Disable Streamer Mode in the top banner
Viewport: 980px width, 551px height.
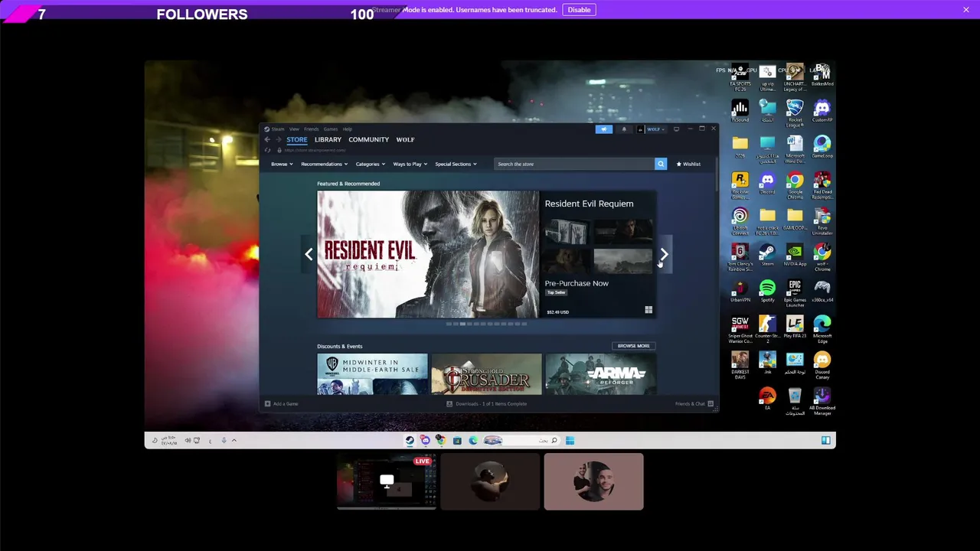579,10
